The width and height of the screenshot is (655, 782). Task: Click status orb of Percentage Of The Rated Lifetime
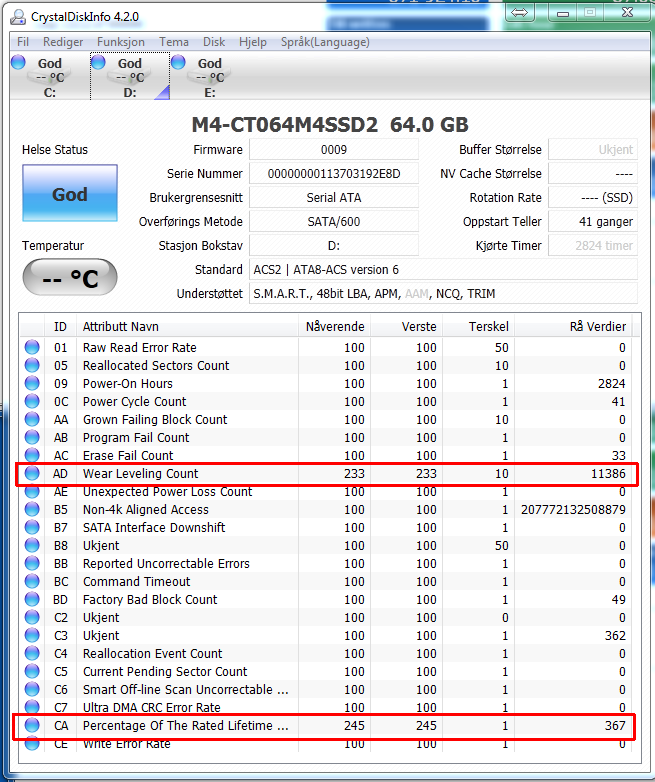pyautogui.click(x=32, y=725)
